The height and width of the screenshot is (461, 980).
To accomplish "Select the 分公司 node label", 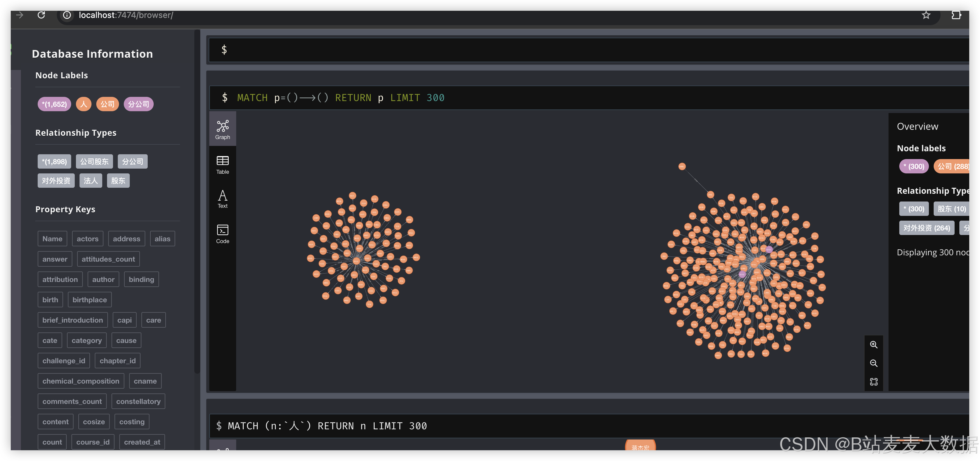I will (x=138, y=104).
